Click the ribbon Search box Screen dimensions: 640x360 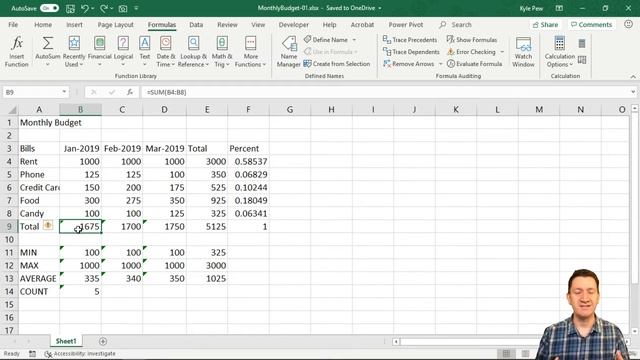[x=461, y=24]
